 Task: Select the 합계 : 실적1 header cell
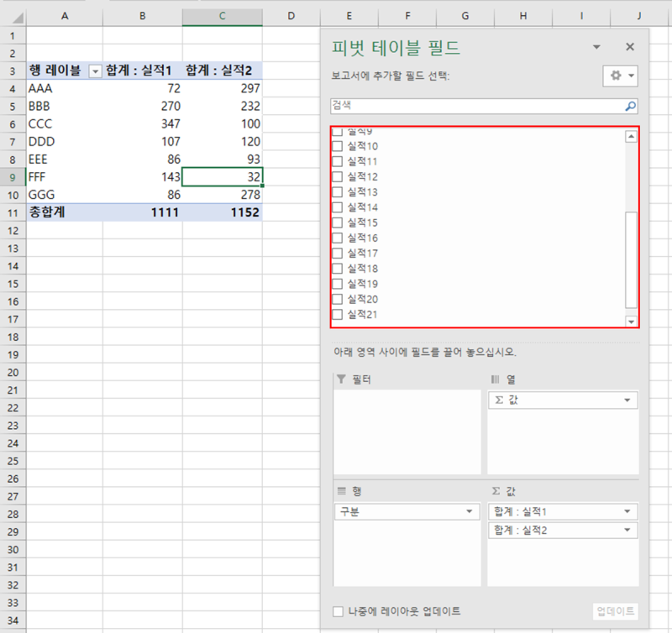click(143, 71)
